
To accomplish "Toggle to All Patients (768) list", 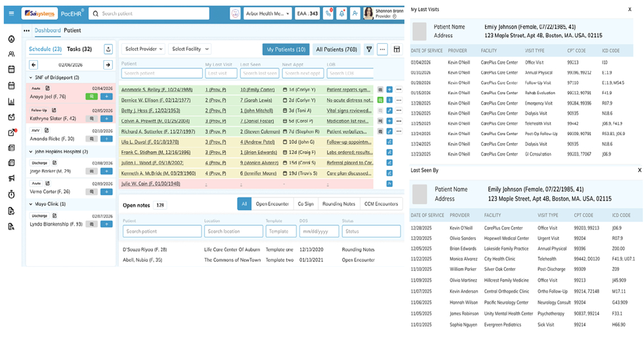I will pos(336,49).
